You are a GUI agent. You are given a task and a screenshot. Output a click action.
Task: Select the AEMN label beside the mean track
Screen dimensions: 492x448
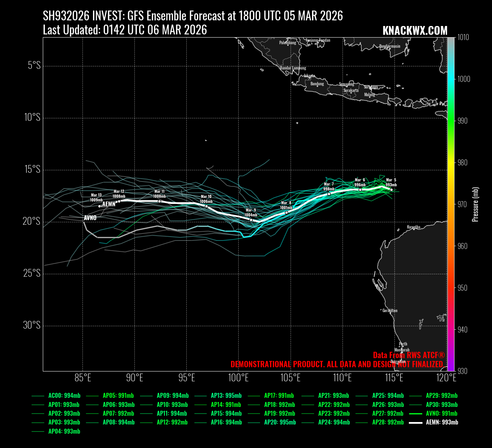click(x=109, y=204)
